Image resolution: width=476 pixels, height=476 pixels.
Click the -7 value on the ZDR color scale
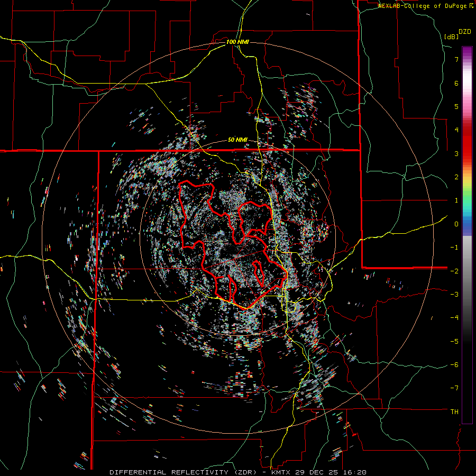(x=454, y=388)
